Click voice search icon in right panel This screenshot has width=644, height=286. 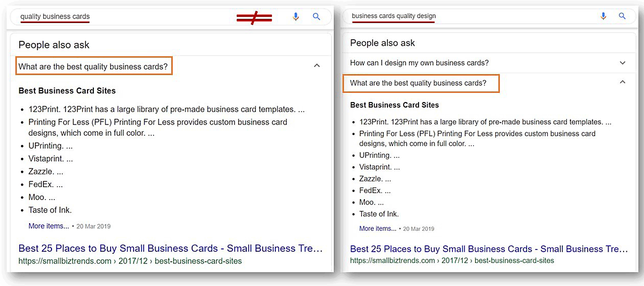coord(603,16)
